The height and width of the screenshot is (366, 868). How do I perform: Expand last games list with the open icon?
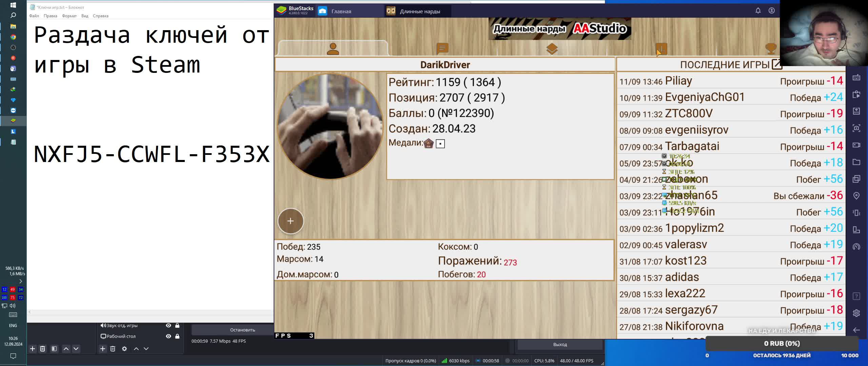[776, 64]
